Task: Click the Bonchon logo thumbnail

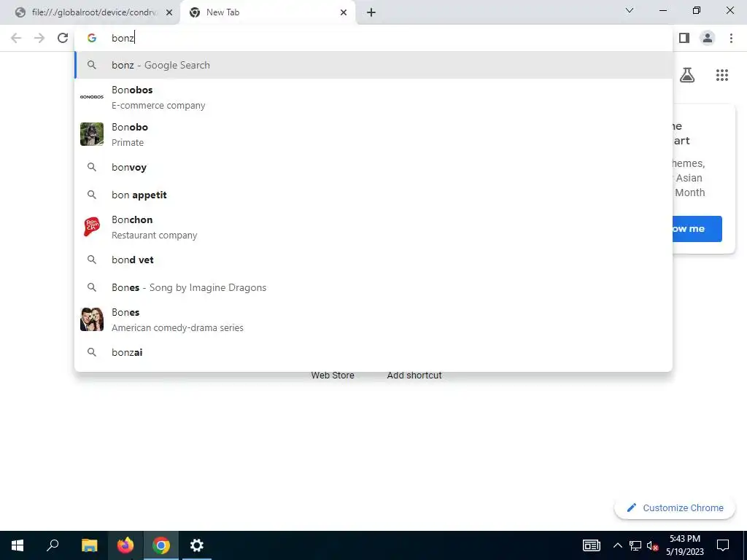Action: (x=91, y=227)
